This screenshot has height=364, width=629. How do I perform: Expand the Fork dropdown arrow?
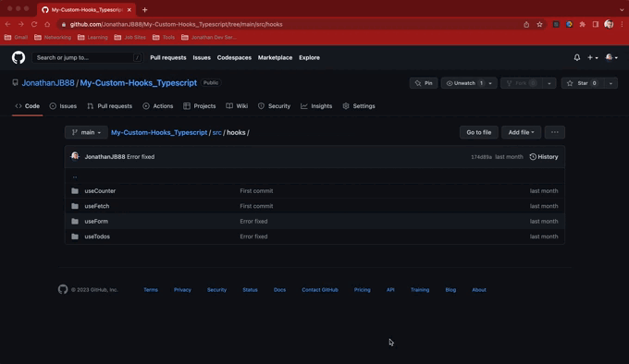click(549, 83)
